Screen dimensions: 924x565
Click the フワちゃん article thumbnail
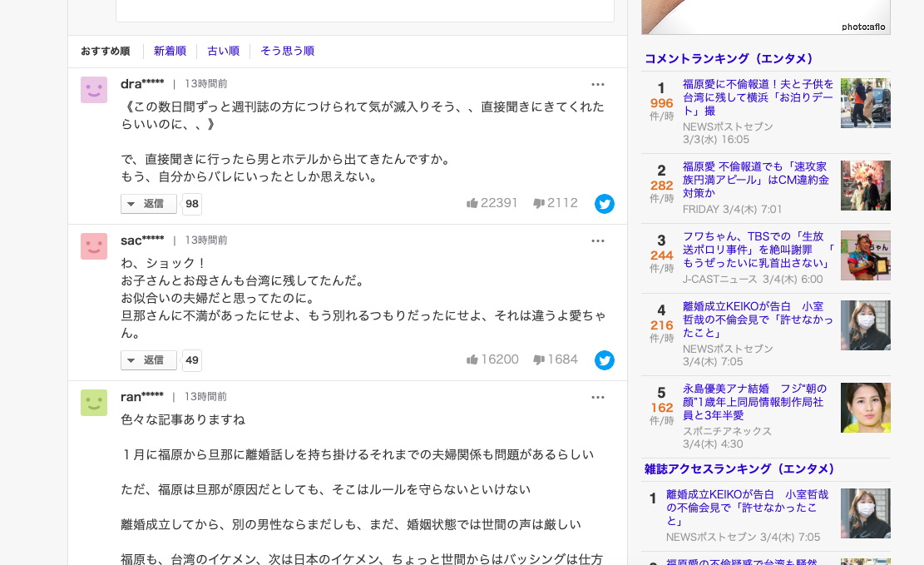tap(866, 255)
